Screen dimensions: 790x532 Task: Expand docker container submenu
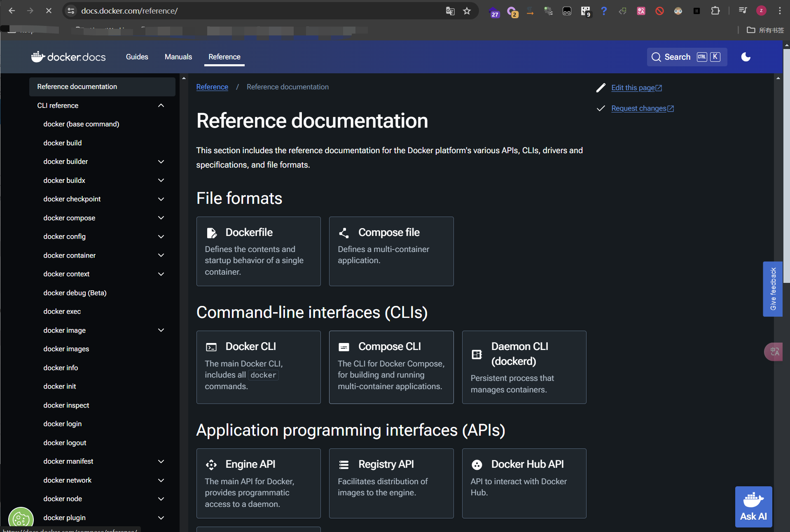tap(161, 255)
